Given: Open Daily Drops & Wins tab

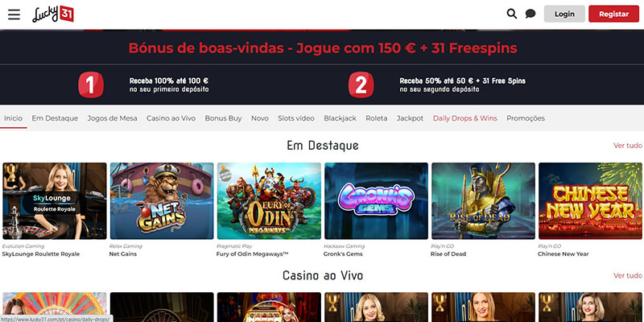Looking at the screenshot, I should click(x=465, y=118).
